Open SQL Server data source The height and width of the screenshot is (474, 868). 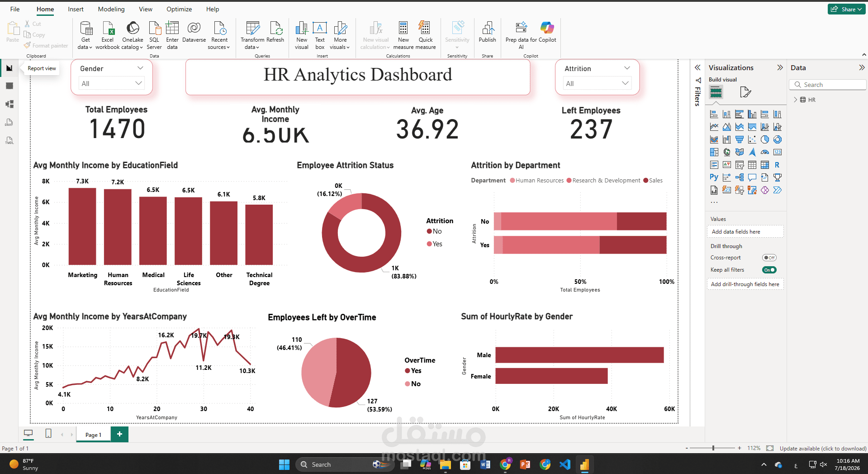(x=154, y=35)
